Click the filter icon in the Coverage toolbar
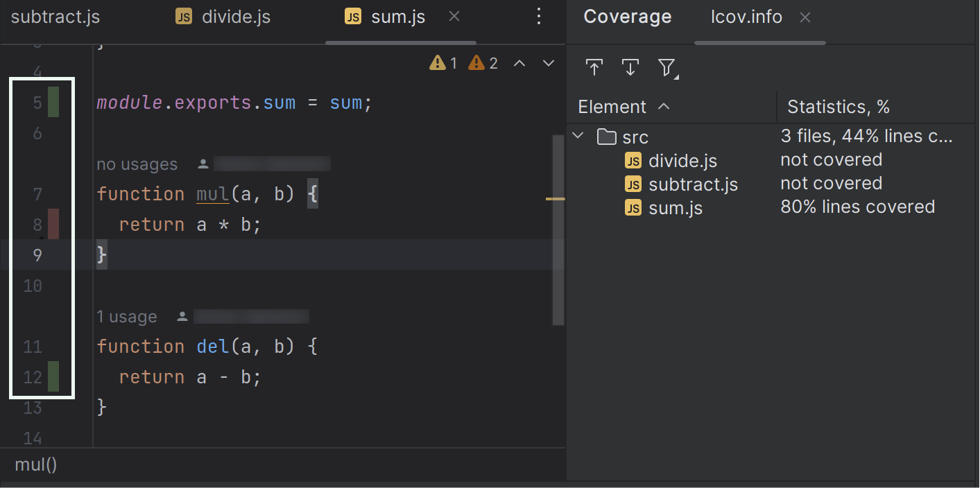The image size is (980, 488). (x=667, y=67)
